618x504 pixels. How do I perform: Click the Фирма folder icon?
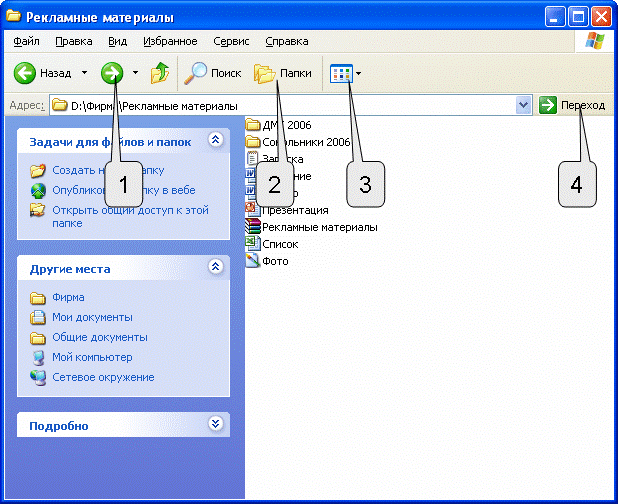38,298
